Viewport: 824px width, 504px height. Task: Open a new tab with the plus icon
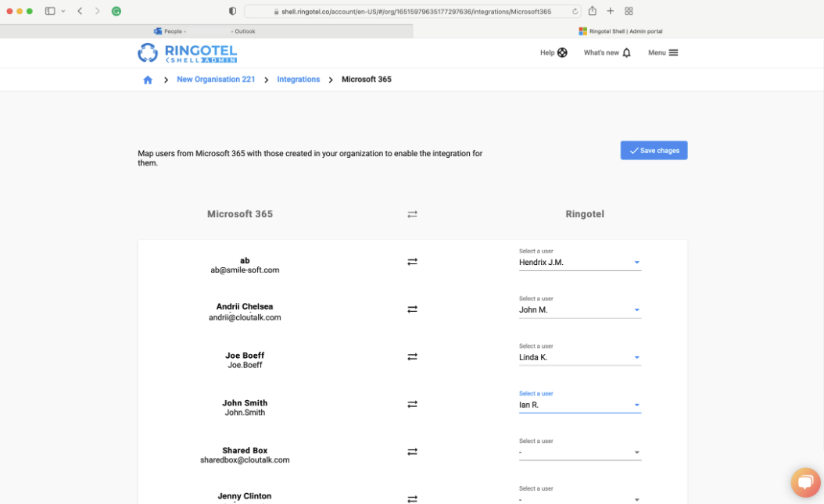pyautogui.click(x=610, y=11)
